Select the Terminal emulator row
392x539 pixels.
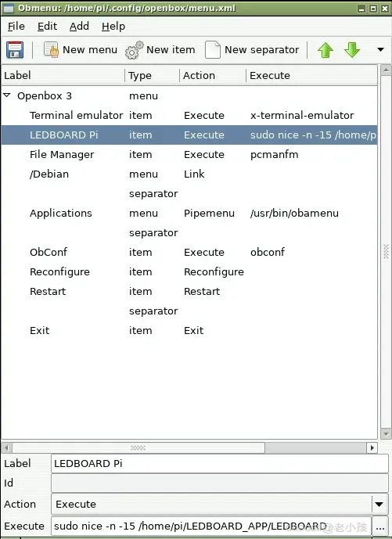189,115
